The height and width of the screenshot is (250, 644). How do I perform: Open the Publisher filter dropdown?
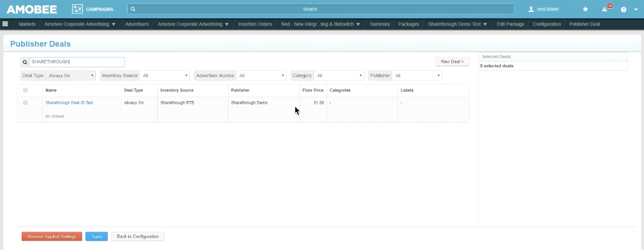[x=417, y=76]
